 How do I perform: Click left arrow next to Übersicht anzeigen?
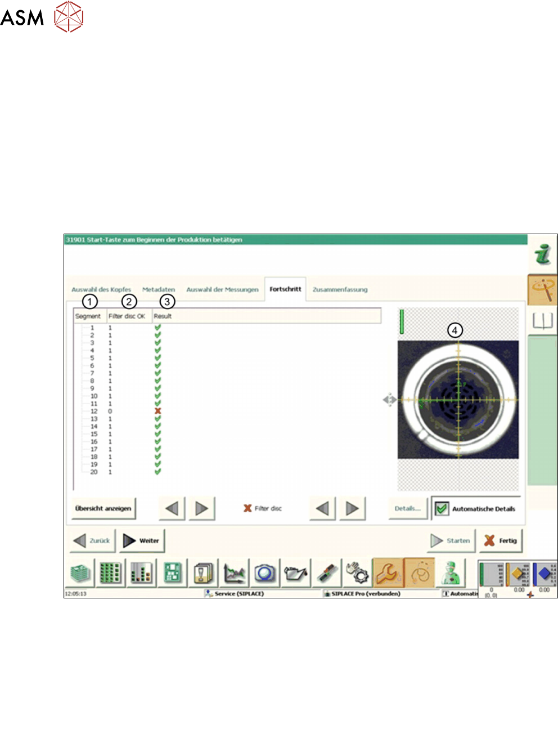pyautogui.click(x=172, y=508)
